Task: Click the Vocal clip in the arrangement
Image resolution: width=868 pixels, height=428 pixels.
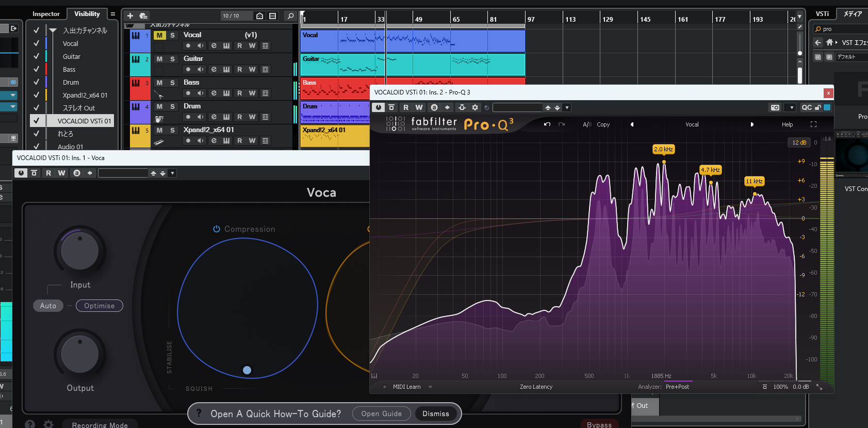Action: (413, 41)
